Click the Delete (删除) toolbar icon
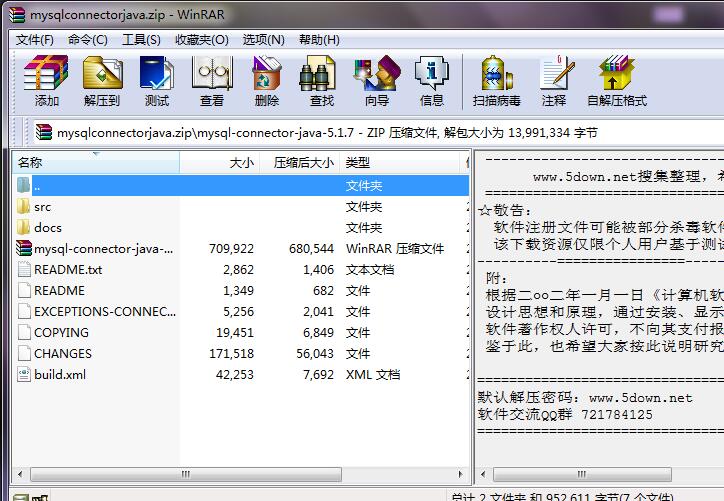Viewport: 724px width, 501px height. (266, 73)
